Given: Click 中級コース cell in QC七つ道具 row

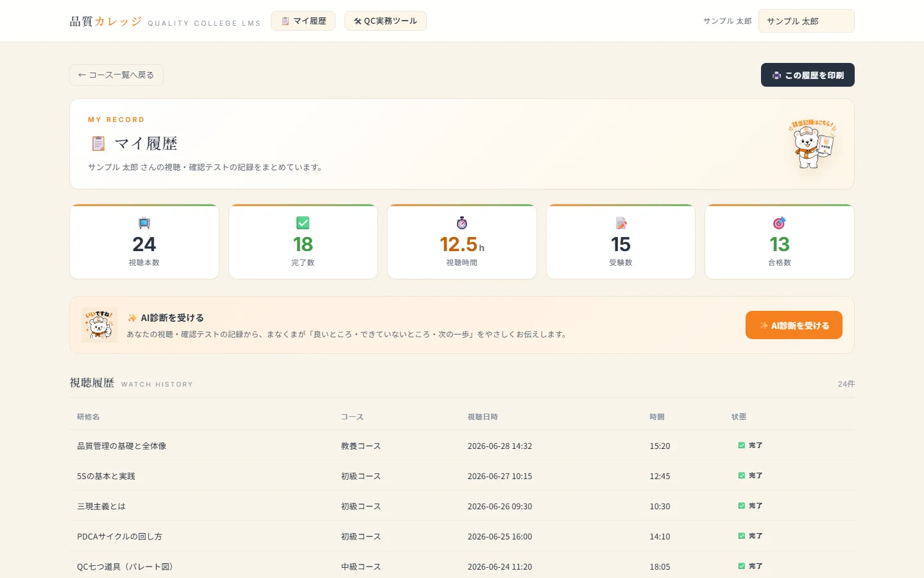Looking at the screenshot, I should (361, 566).
